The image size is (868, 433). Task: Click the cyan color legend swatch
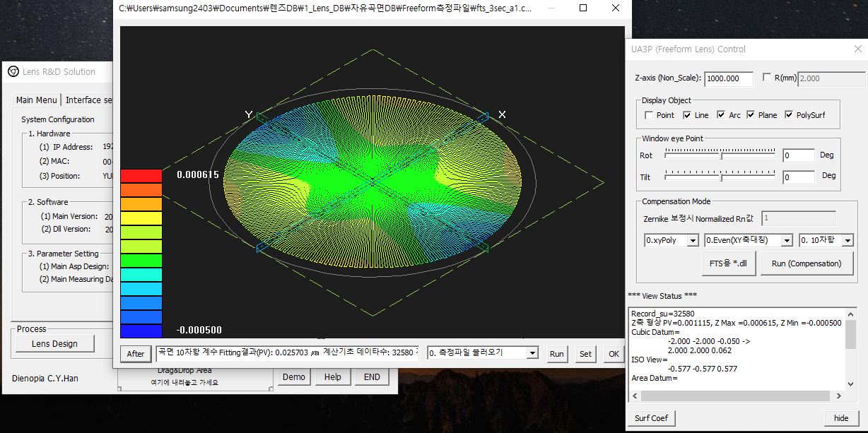[141, 275]
